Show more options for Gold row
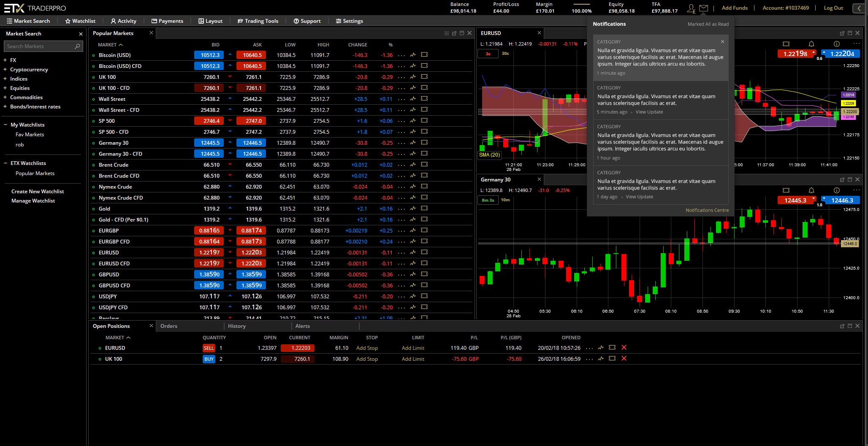 pyautogui.click(x=401, y=209)
